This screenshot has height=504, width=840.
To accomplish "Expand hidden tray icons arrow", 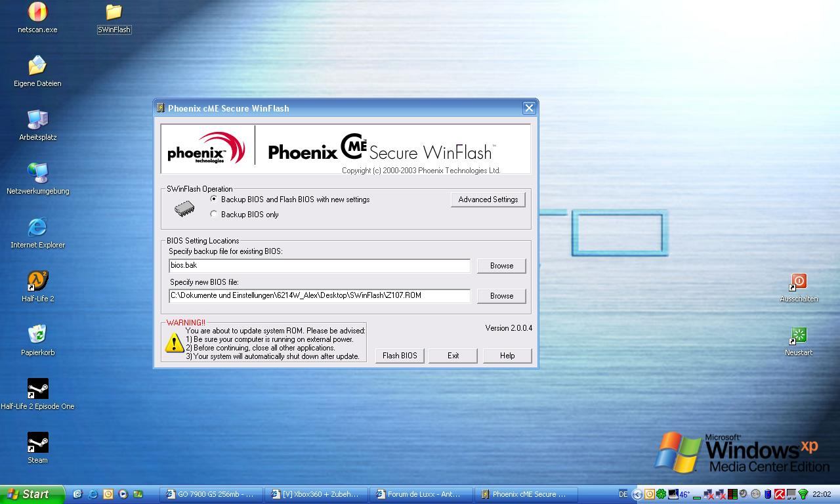I will point(637,494).
